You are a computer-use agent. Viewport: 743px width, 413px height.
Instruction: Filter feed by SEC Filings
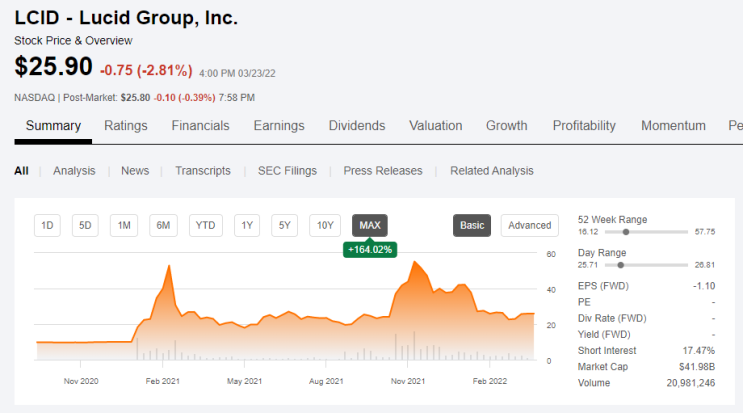287,171
